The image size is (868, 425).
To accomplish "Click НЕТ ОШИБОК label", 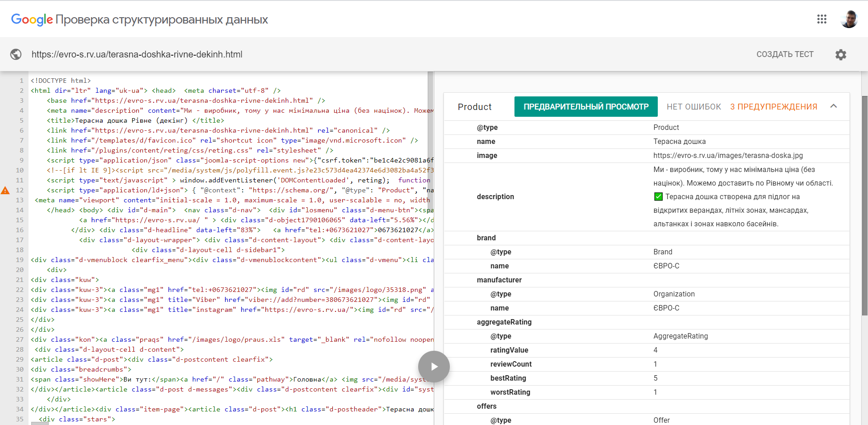I will 694,107.
